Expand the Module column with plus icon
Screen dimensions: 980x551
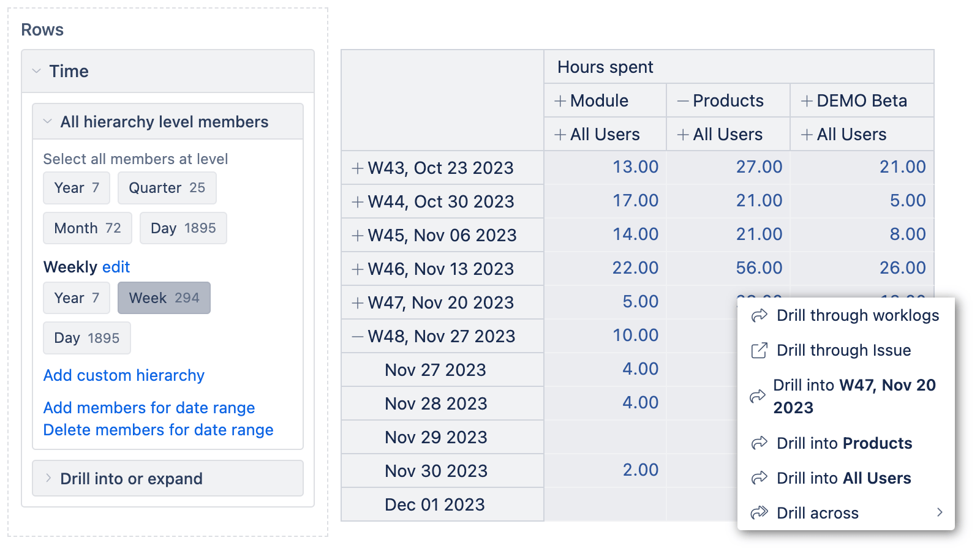point(560,101)
